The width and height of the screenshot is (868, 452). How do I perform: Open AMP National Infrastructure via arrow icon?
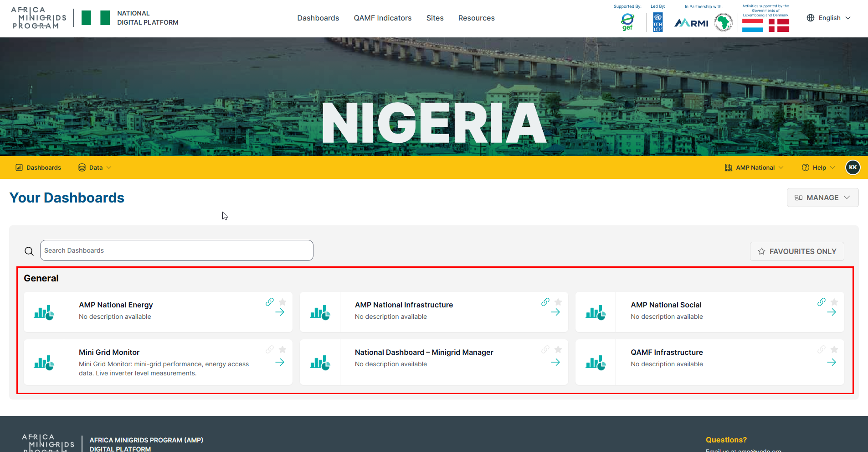click(555, 312)
